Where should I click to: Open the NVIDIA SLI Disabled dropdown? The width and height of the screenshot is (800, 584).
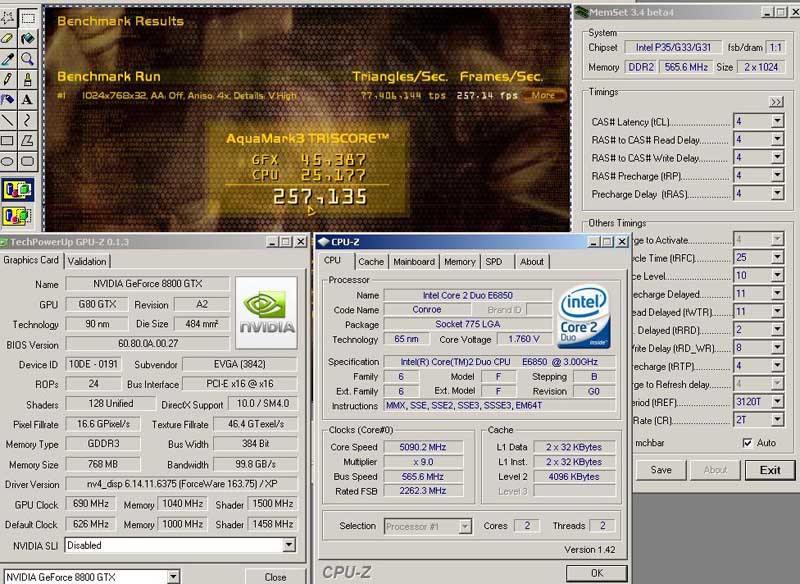click(289, 545)
